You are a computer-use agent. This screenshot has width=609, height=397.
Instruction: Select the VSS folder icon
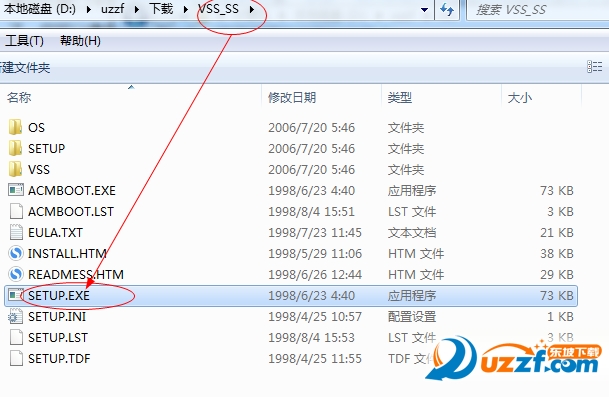16,169
